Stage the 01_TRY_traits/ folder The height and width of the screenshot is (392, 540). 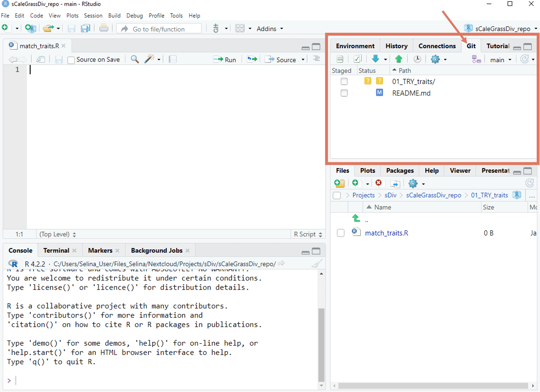pyautogui.click(x=344, y=81)
